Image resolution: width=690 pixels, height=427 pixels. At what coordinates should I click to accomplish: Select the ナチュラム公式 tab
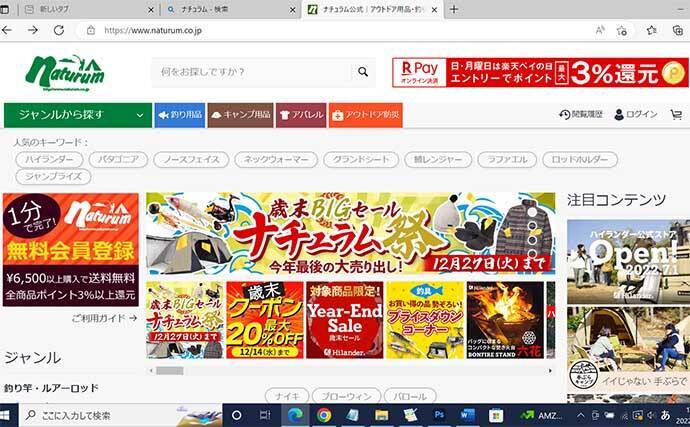pyautogui.click(x=372, y=9)
